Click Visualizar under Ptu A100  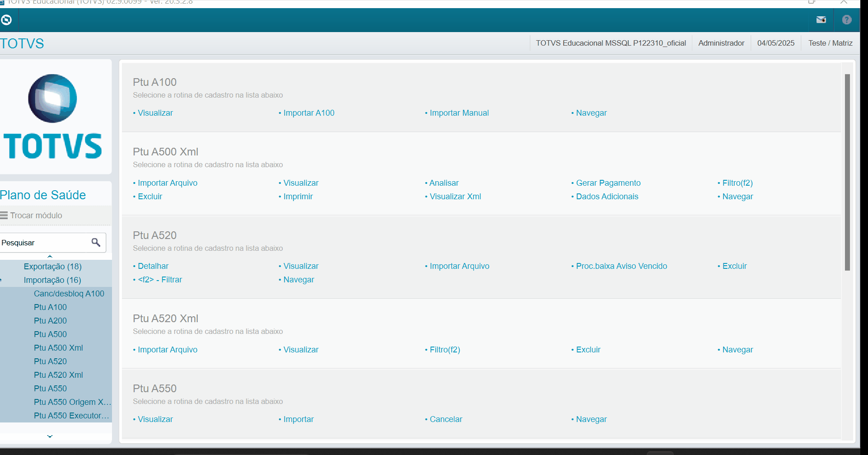(155, 113)
